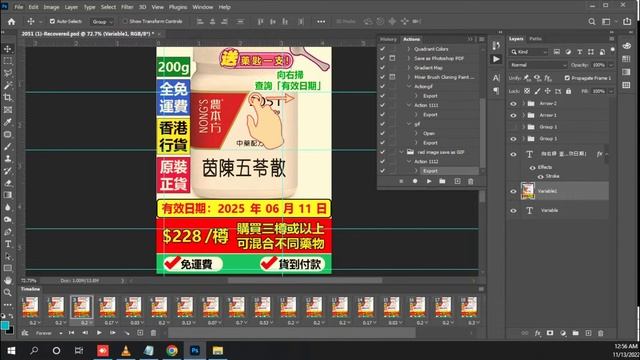Viewport: 640px width, 360px height.
Task: Duplicate selected frame in Timeline
Action: [x=140, y=333]
